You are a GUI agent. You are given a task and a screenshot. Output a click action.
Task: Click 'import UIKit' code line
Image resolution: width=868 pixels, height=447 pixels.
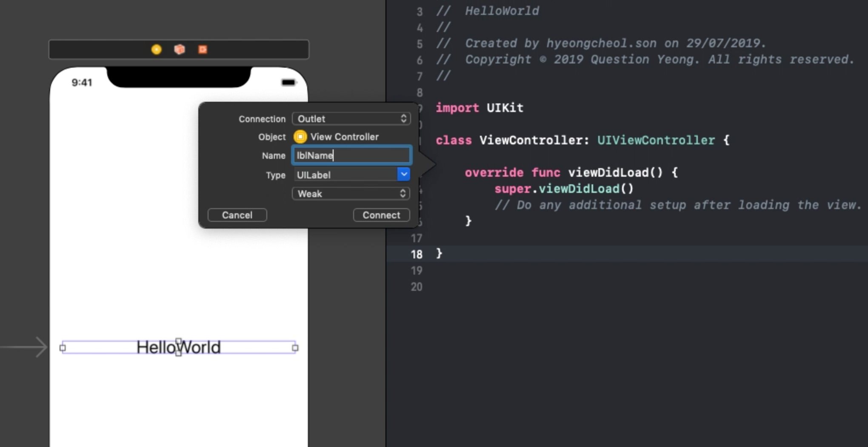point(480,108)
